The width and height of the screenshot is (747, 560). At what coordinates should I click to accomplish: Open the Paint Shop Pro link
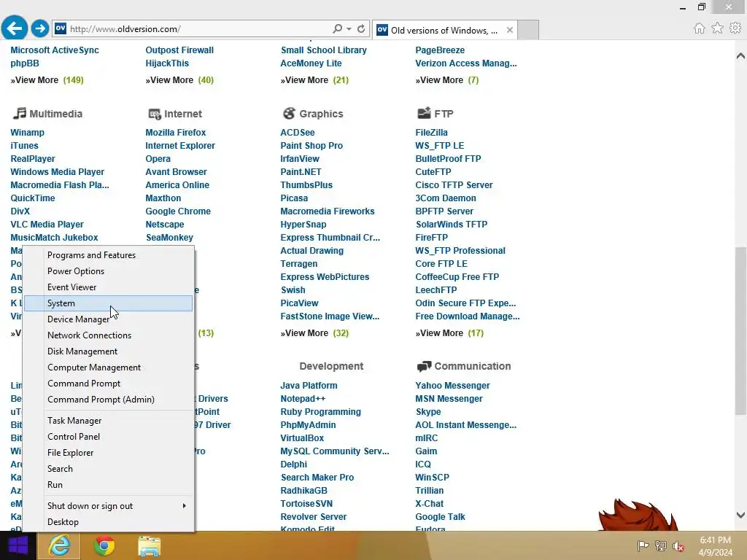point(311,146)
